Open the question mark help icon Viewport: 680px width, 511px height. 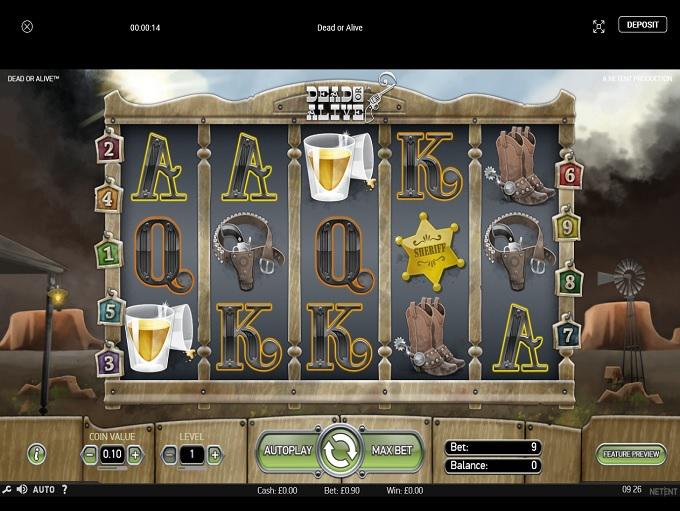[x=65, y=490]
